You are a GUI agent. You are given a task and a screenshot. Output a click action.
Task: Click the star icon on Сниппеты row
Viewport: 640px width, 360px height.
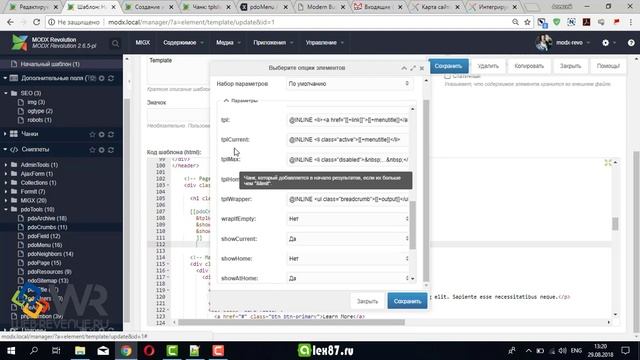92,150
